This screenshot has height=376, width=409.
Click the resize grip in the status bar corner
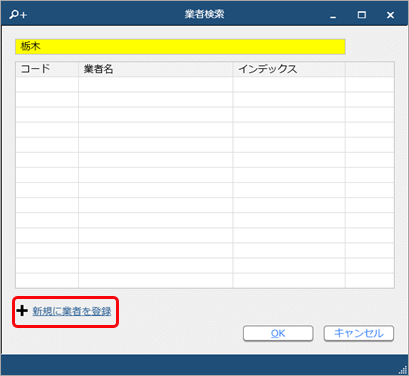[403, 370]
